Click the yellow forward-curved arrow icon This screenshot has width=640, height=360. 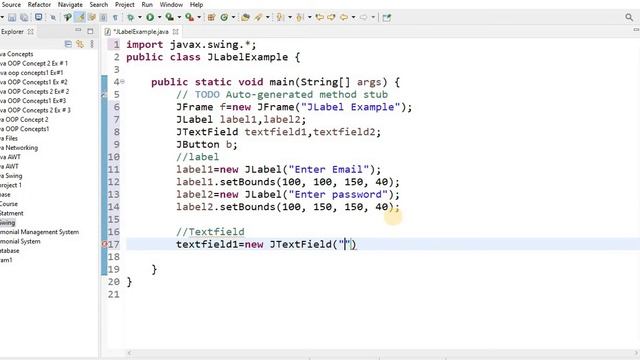pyautogui.click(x=331, y=17)
